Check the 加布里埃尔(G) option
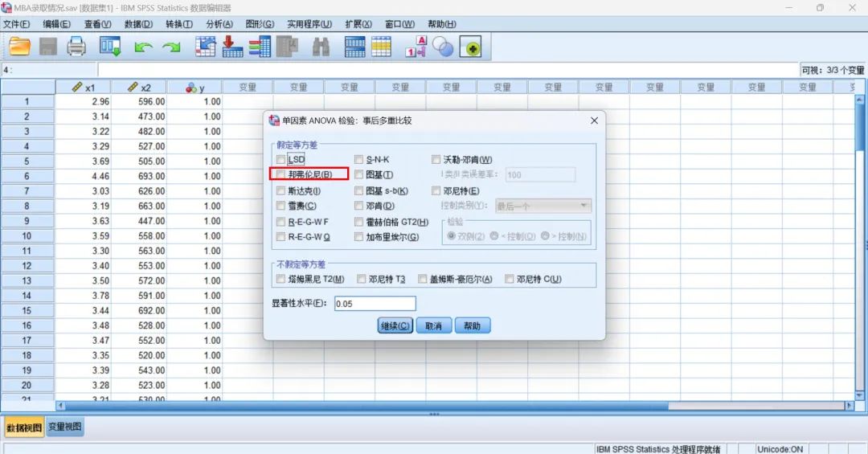The height and width of the screenshot is (454, 868). tap(358, 237)
